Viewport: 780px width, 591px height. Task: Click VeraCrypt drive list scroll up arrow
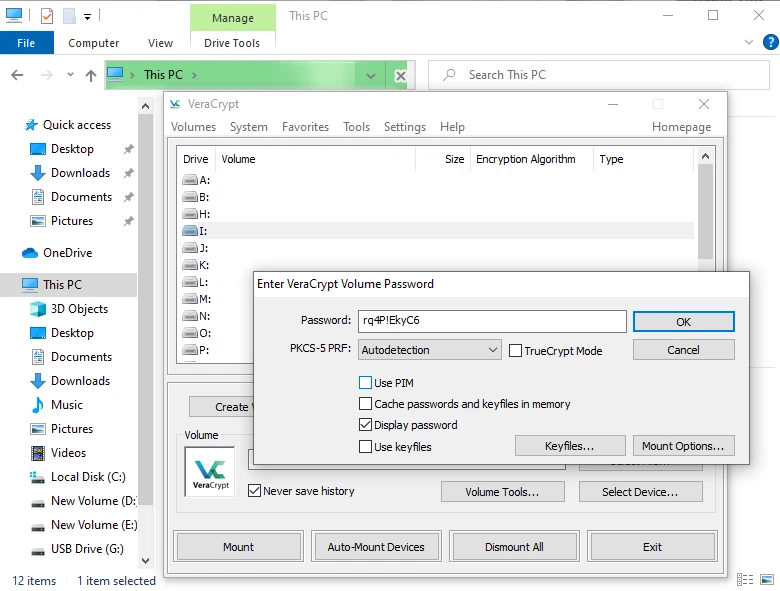[705, 157]
